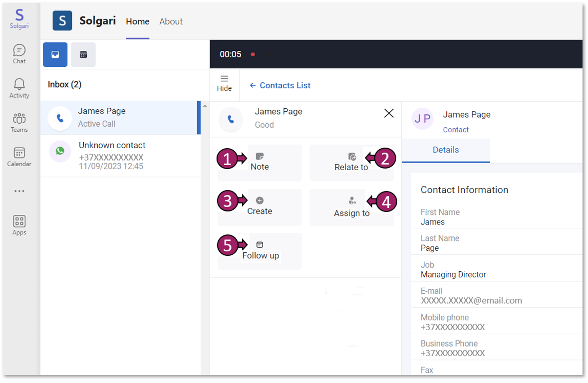
Task: Add a Note to the call
Action: click(260, 162)
